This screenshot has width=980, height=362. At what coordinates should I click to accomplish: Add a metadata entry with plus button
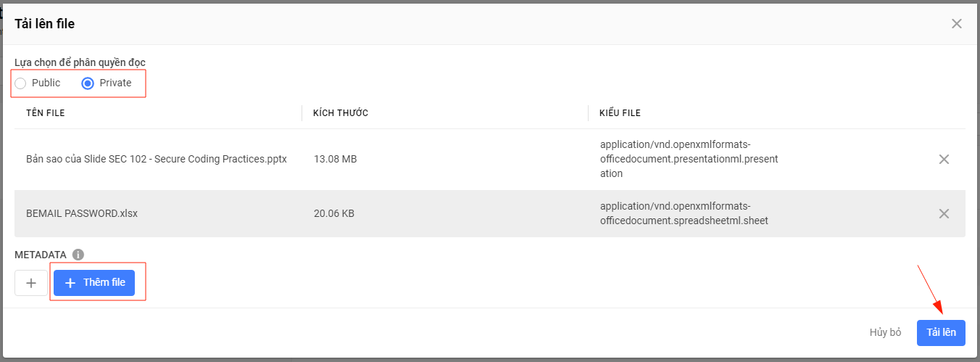coord(31,283)
